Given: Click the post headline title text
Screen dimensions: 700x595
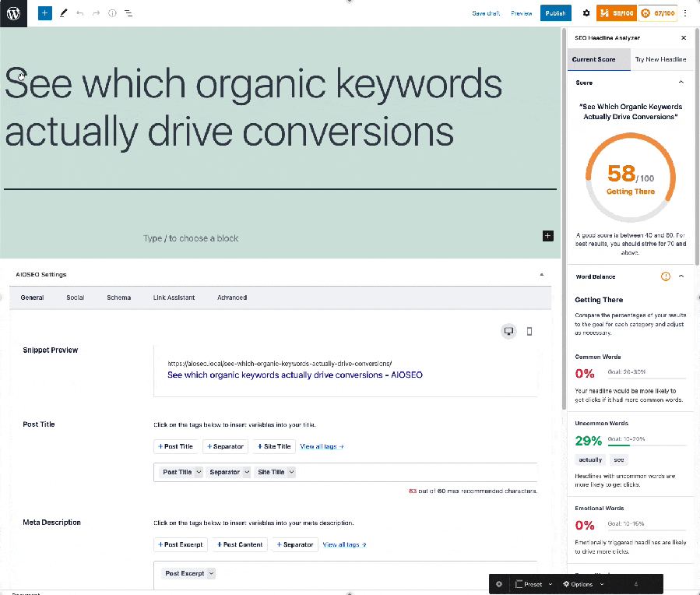Looking at the screenshot, I should tap(253, 107).
